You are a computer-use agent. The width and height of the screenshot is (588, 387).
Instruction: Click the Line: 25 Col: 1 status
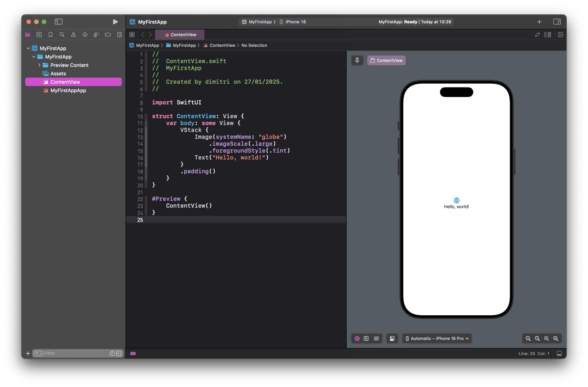534,354
